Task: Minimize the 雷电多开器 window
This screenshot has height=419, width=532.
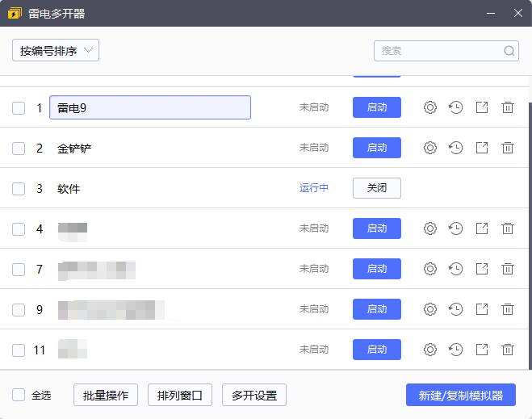Action: point(491,13)
